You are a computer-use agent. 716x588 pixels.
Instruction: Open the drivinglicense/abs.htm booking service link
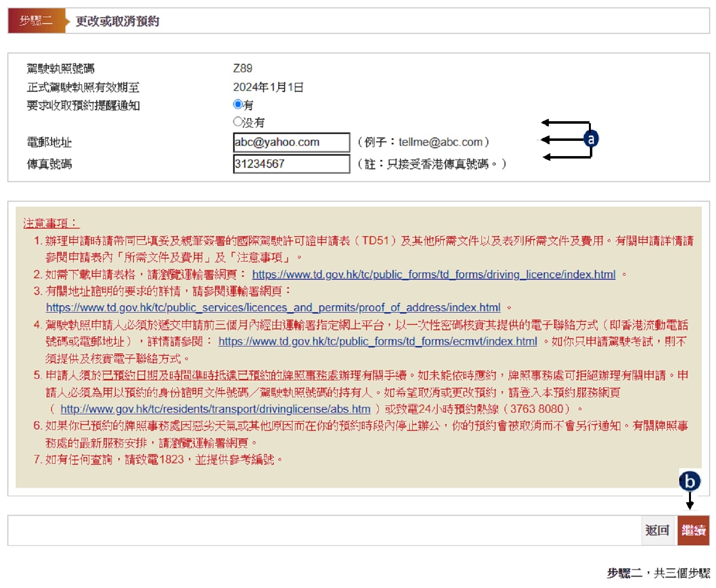(215, 409)
